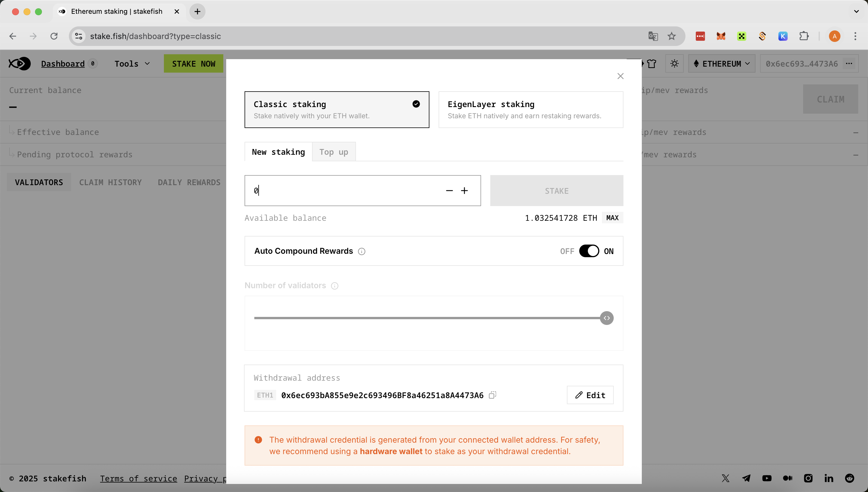Go back in browser history
The width and height of the screenshot is (868, 492).
13,36
